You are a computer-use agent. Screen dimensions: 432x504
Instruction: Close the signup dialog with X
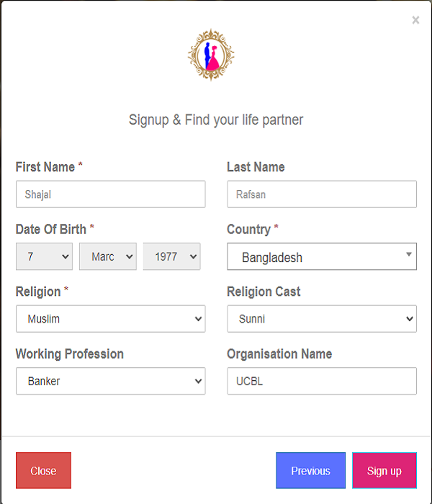(415, 20)
